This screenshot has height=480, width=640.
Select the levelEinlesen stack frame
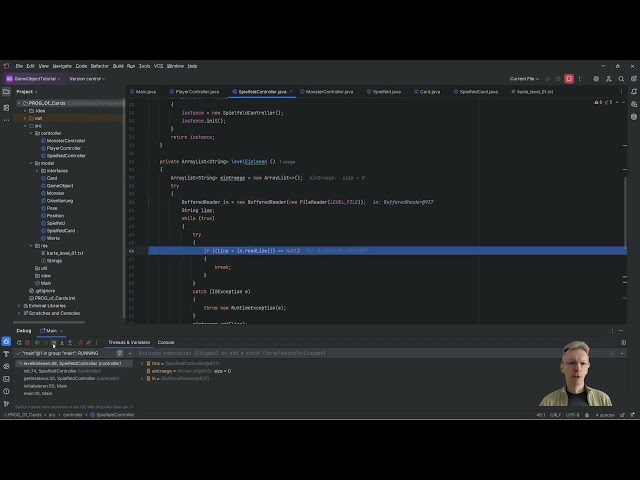click(x=70, y=363)
